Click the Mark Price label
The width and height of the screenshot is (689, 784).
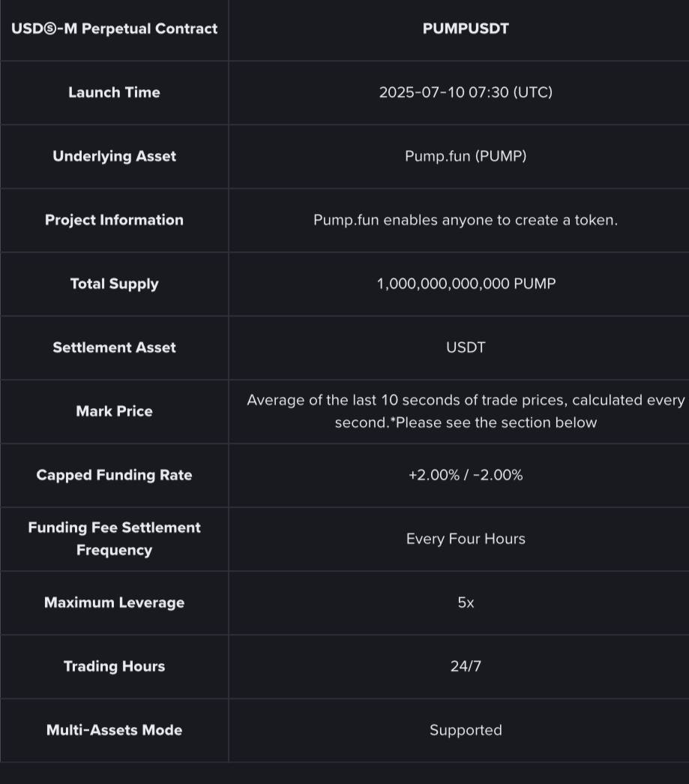click(115, 411)
